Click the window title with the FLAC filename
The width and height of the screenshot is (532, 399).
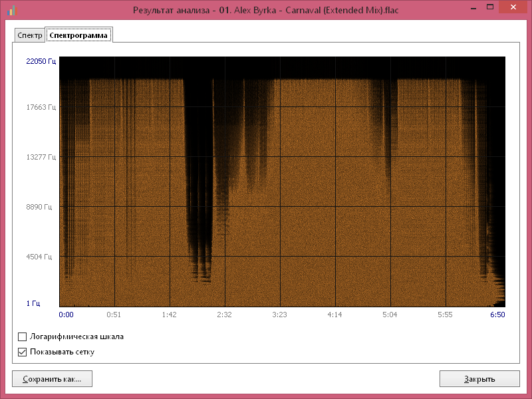(265, 10)
